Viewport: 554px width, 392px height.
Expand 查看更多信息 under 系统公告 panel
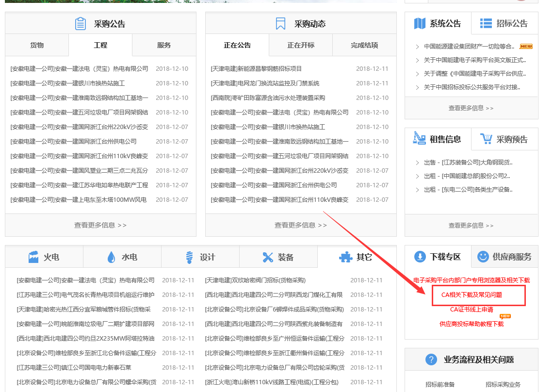[x=471, y=108]
